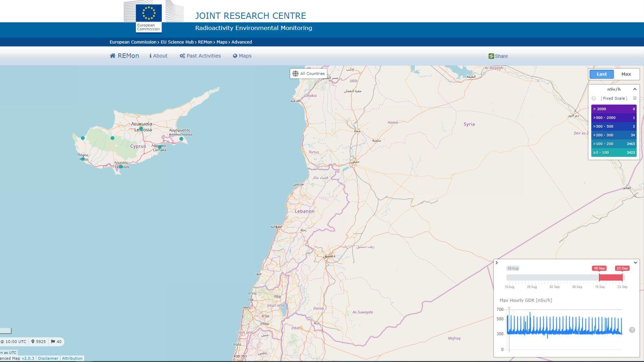
Task: Click the chart help question icon
Action: 632,330
